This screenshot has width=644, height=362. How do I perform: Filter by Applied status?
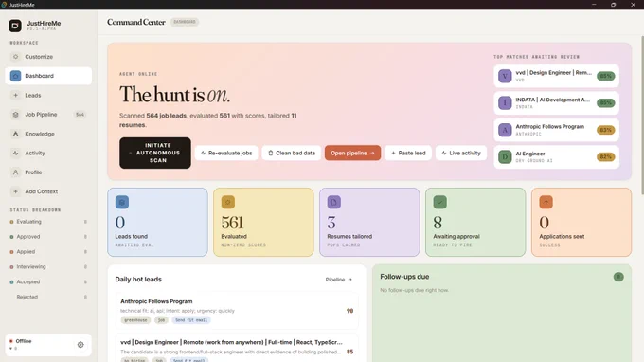pyautogui.click(x=48, y=251)
